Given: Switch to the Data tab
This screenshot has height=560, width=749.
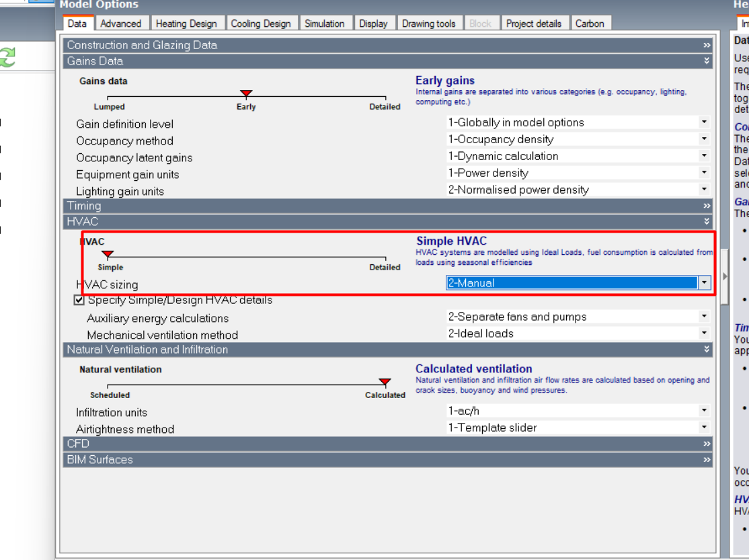Looking at the screenshot, I should pyautogui.click(x=77, y=24).
